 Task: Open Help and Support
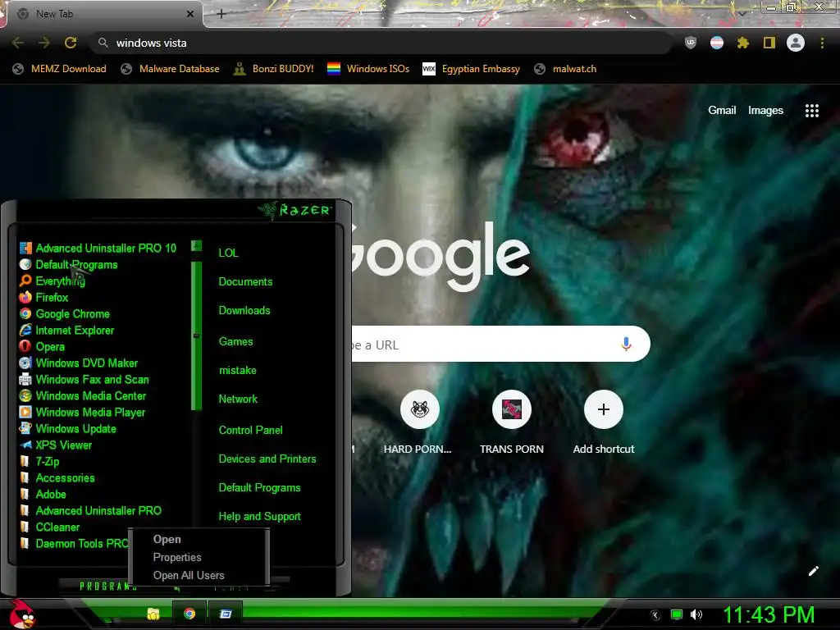coord(260,517)
